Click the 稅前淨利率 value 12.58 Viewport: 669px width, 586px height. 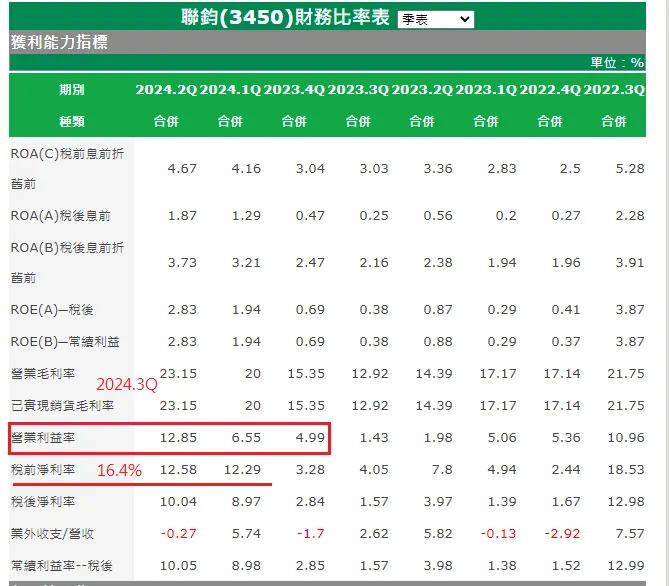coord(178,469)
